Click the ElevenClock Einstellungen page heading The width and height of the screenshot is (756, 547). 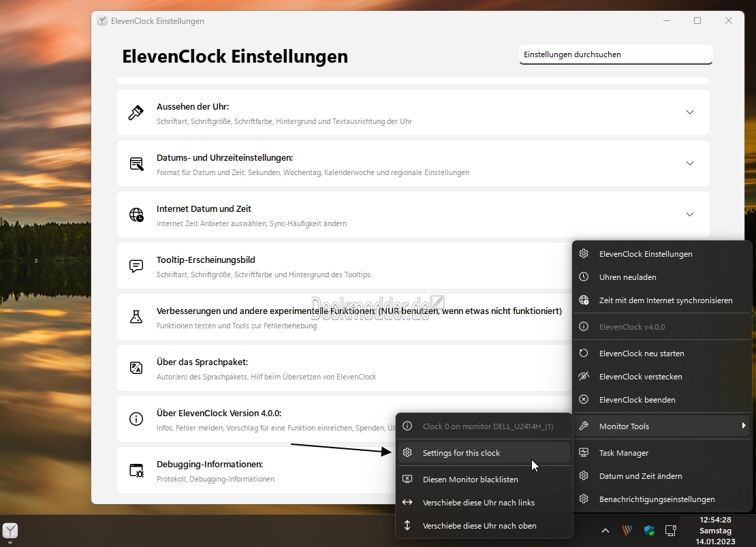point(235,56)
